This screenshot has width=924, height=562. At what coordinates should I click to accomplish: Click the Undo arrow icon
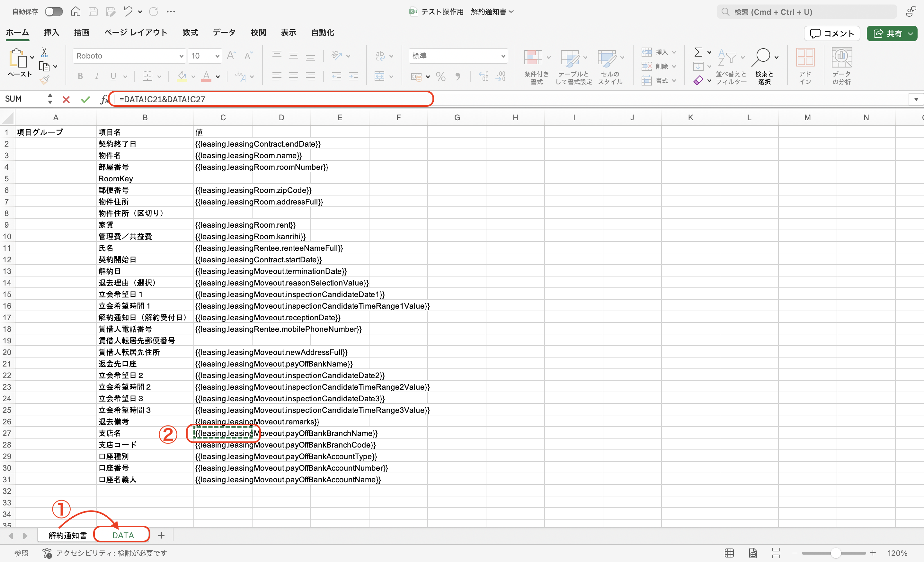click(128, 12)
